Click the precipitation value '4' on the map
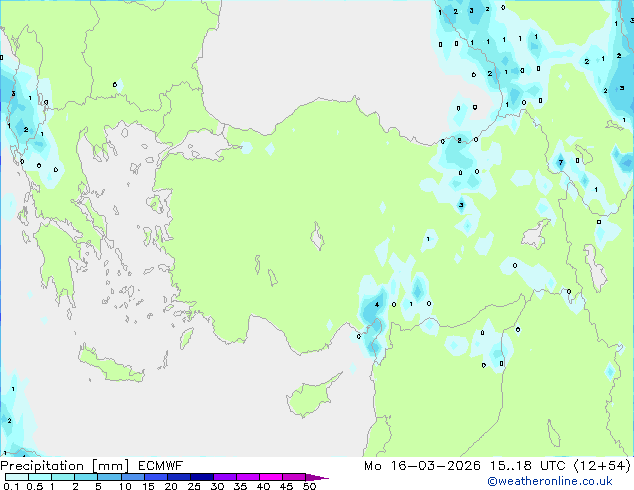Image resolution: width=634 pixels, height=490 pixels. 377,304
